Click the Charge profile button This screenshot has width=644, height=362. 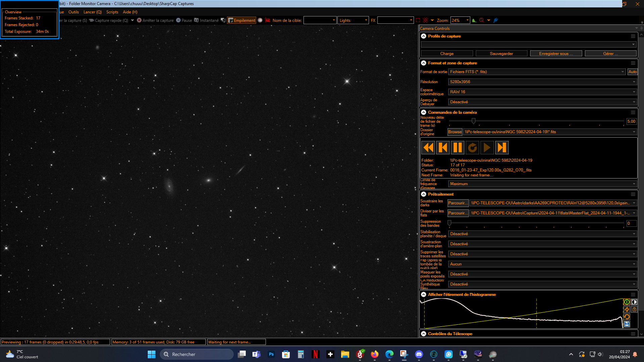(447, 54)
